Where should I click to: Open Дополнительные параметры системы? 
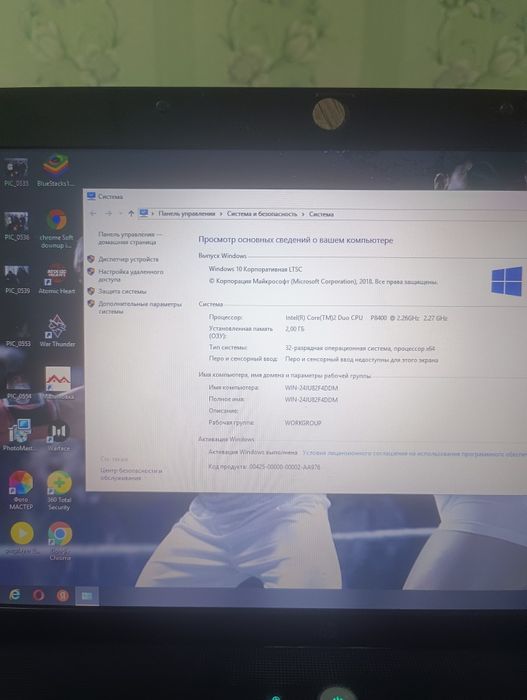pos(140,307)
